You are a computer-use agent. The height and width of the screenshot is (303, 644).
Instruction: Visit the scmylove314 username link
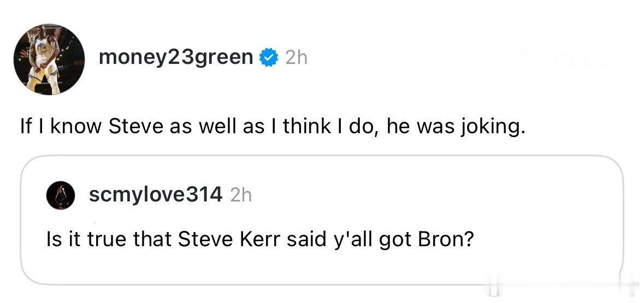click(x=156, y=194)
